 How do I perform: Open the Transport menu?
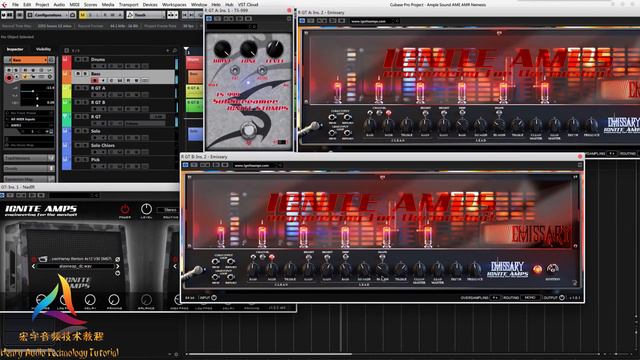(129, 4)
